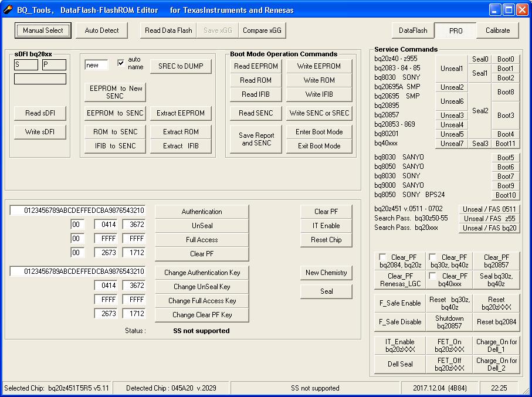The height and width of the screenshot is (397, 532).
Task: Click the SREC to DUMP button
Action: coord(181,66)
